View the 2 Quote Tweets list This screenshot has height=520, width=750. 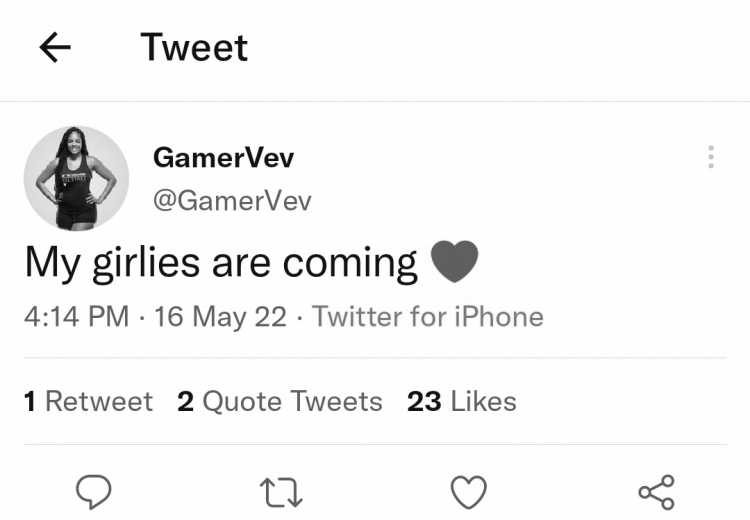click(280, 401)
